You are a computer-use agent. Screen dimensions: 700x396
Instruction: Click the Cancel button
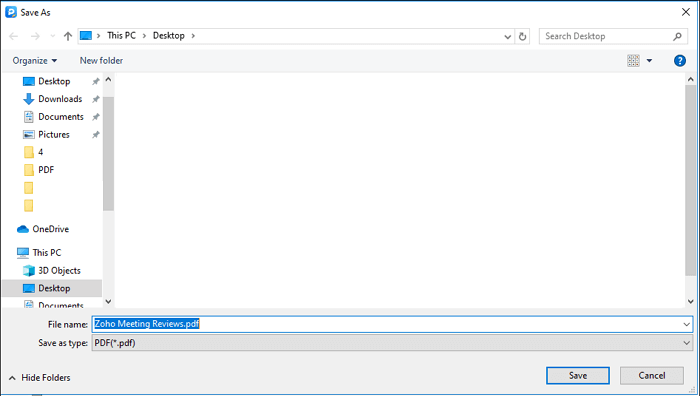coord(652,375)
